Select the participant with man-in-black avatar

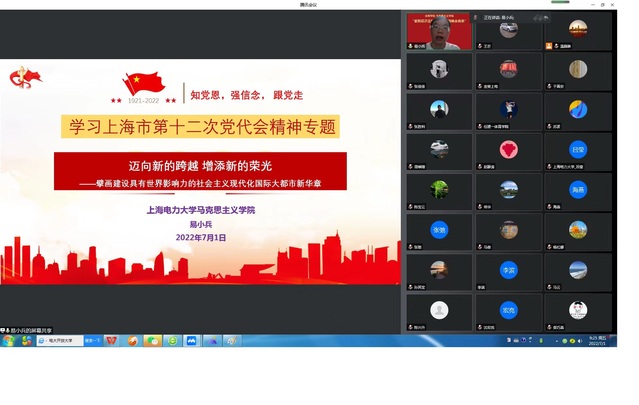(439, 112)
